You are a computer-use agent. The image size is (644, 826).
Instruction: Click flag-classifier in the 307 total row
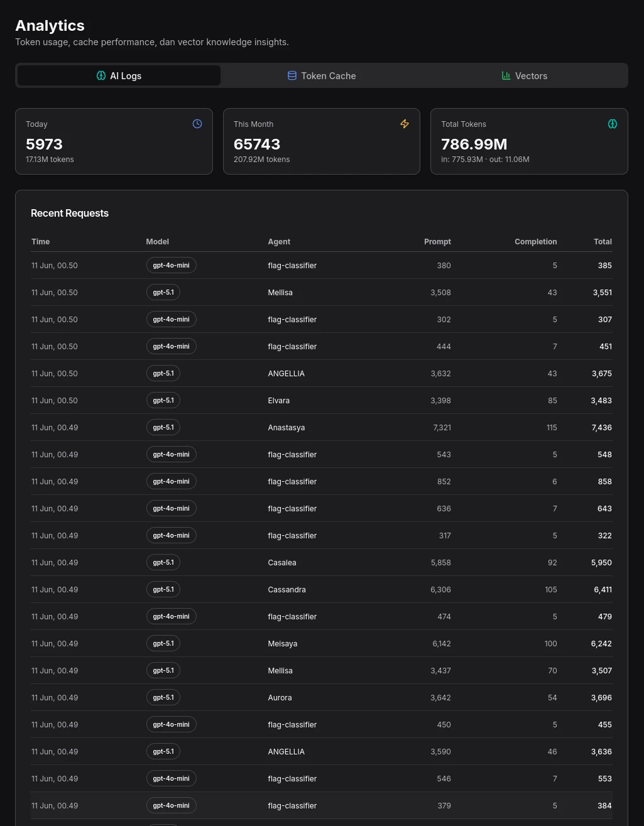(292, 320)
